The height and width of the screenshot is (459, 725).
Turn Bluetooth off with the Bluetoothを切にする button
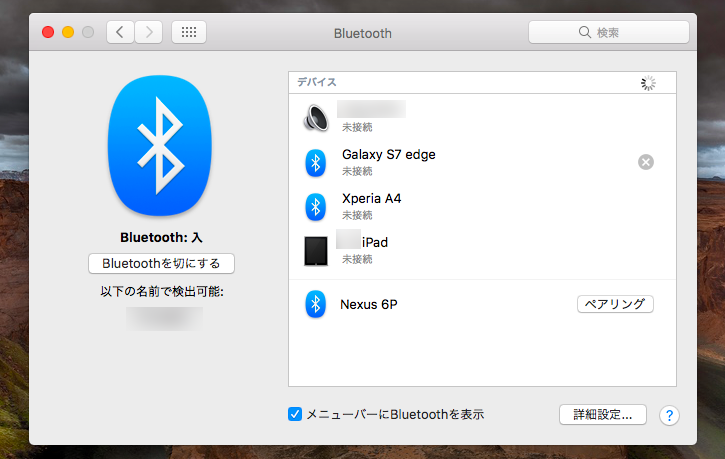click(x=161, y=263)
